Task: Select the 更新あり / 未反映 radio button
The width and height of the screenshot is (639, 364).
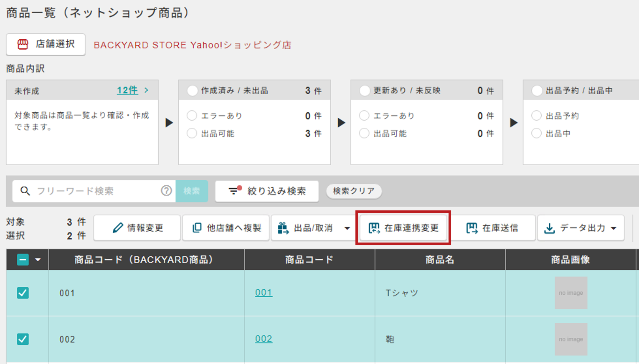Action: click(x=365, y=91)
